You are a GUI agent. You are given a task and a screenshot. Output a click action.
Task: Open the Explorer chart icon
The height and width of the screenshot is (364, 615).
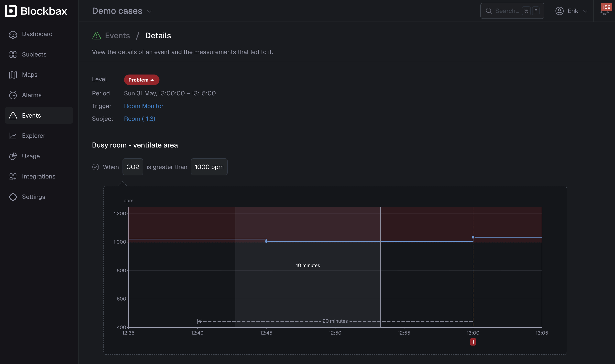[x=13, y=136]
